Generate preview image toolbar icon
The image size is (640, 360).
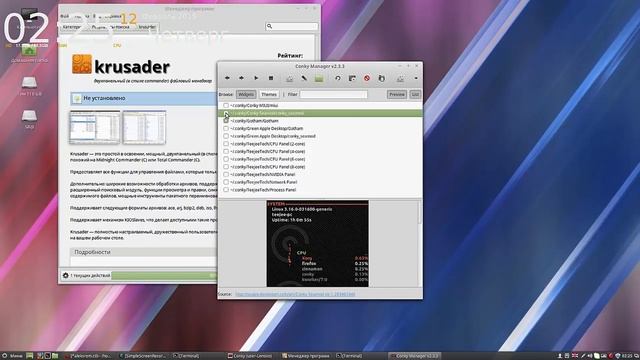(352, 78)
